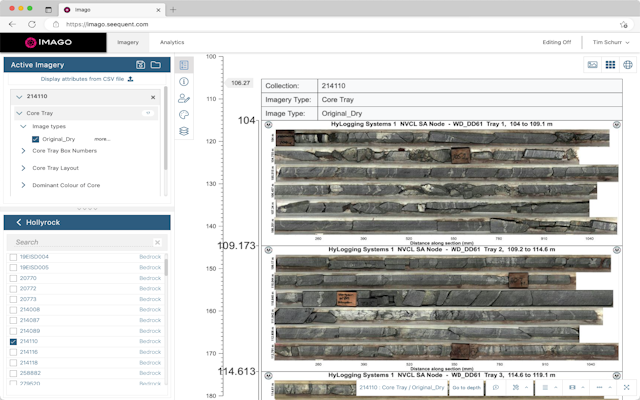Click the Editing Off button

coord(556,43)
